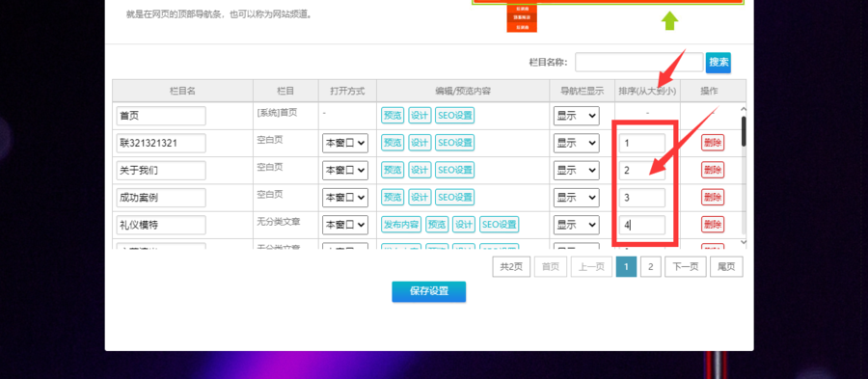The height and width of the screenshot is (379, 868).
Task: Edit the 成功案例 column name field
Action: tap(161, 198)
